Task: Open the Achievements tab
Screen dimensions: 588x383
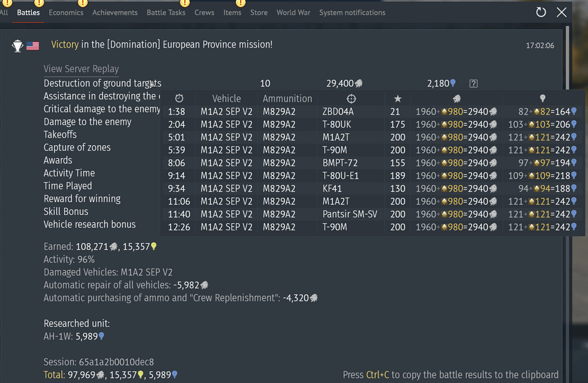Action: coord(115,12)
